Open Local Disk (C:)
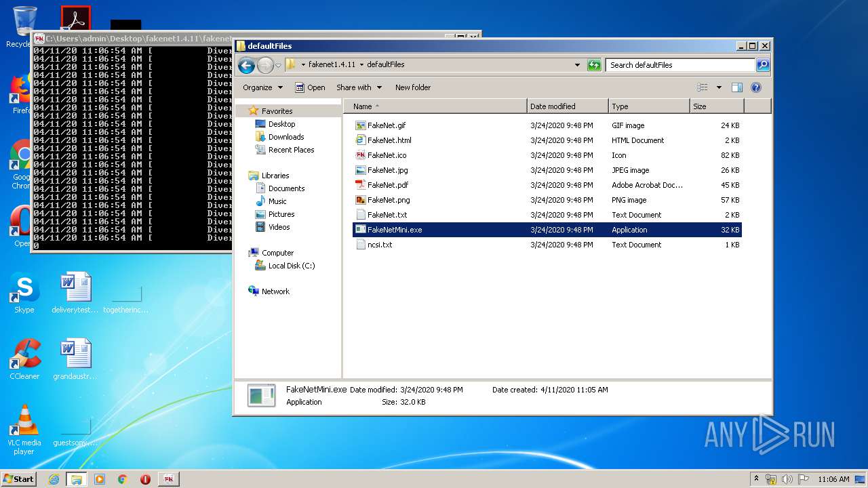The image size is (868, 488). coord(292,266)
